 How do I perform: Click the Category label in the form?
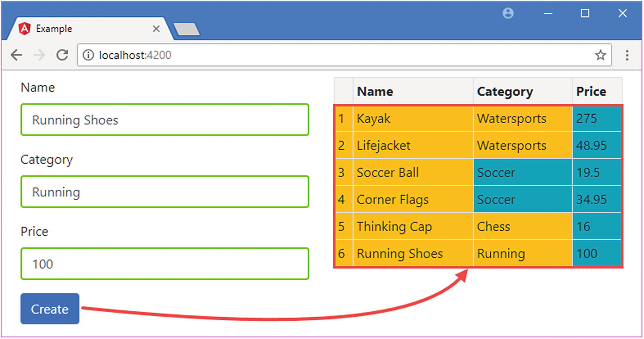click(x=47, y=160)
